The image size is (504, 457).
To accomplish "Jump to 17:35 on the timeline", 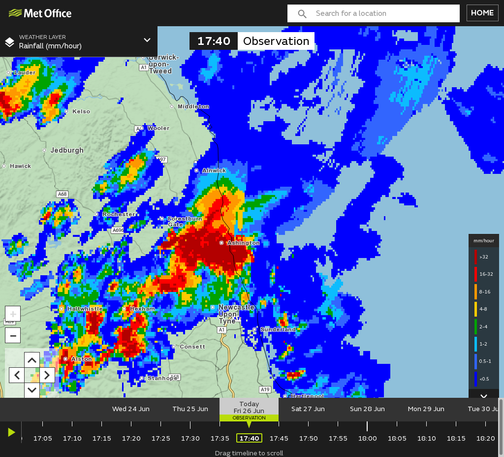I will (x=220, y=438).
